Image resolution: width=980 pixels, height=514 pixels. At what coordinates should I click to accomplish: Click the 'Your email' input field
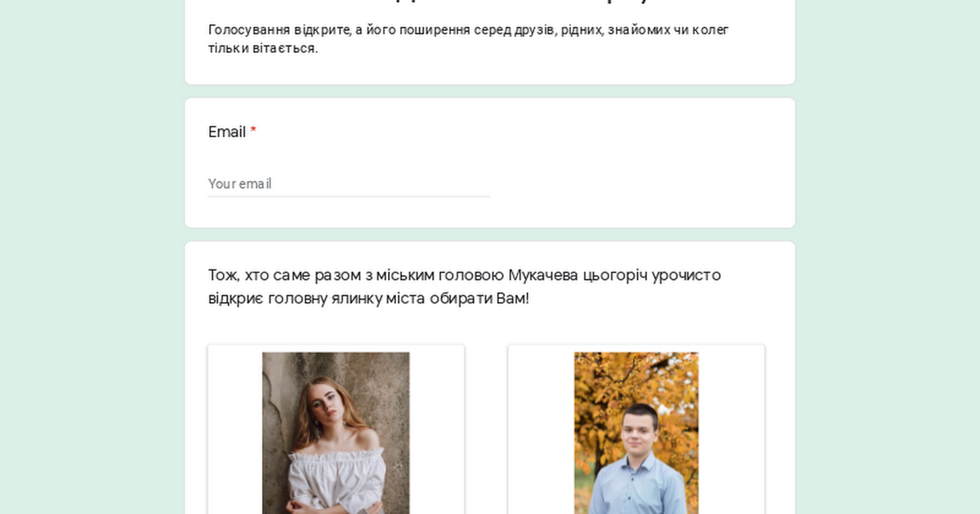(349, 184)
